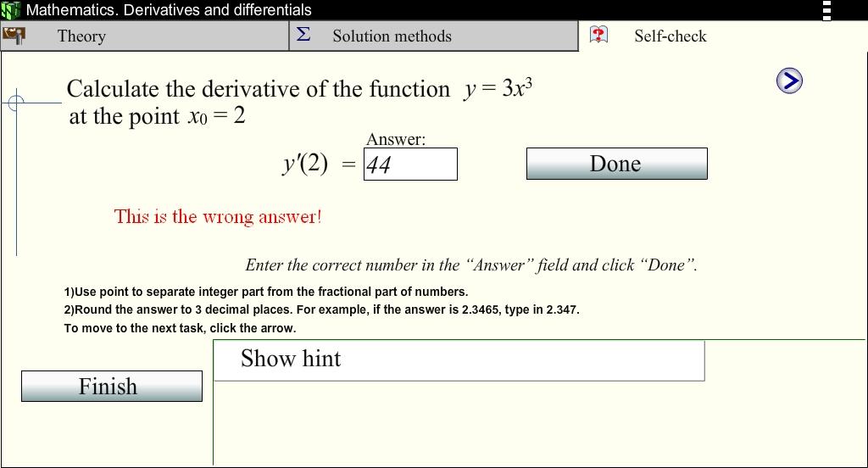Select the Self-check tab

[722, 36]
